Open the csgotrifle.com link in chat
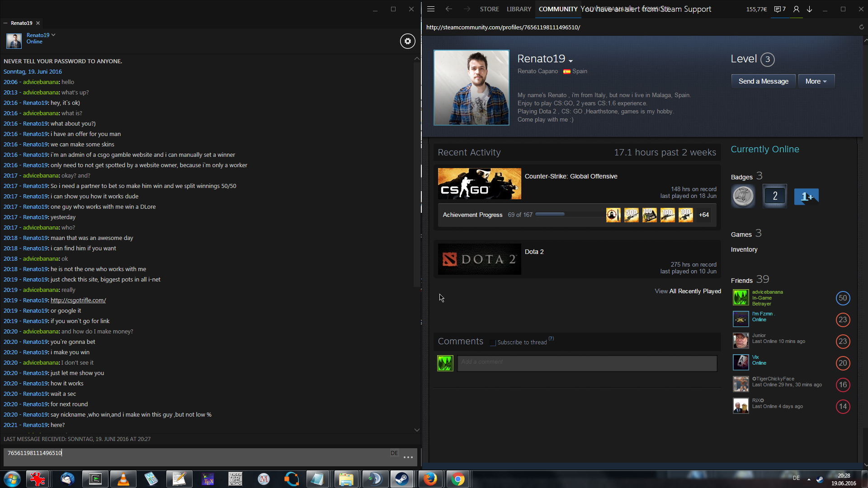 pos(78,300)
